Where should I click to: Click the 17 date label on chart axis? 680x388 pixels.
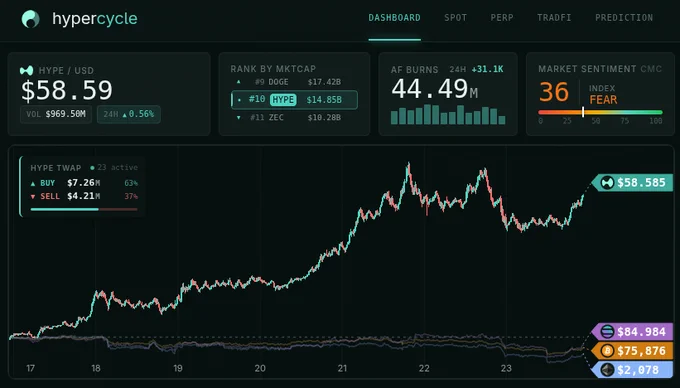pos(30,368)
